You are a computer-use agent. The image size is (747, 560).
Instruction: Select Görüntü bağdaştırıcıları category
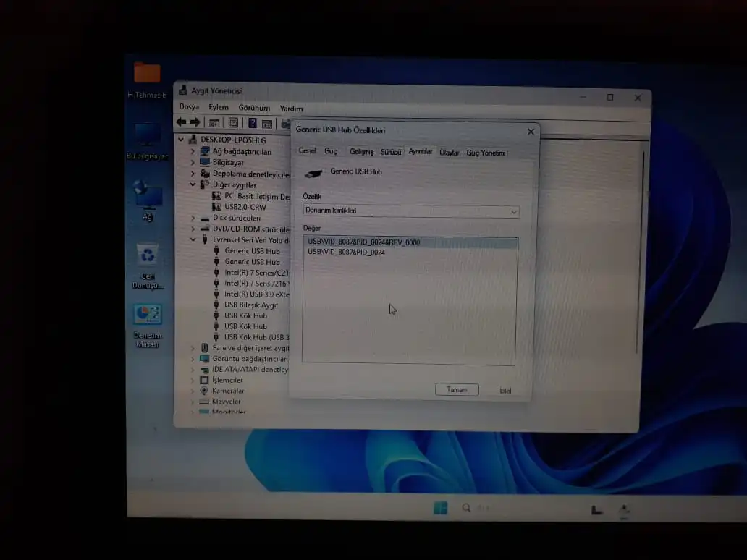coord(250,359)
